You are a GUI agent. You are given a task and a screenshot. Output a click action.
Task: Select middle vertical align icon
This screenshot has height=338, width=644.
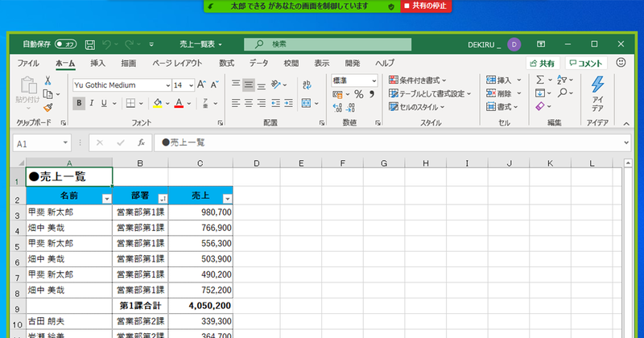point(249,84)
